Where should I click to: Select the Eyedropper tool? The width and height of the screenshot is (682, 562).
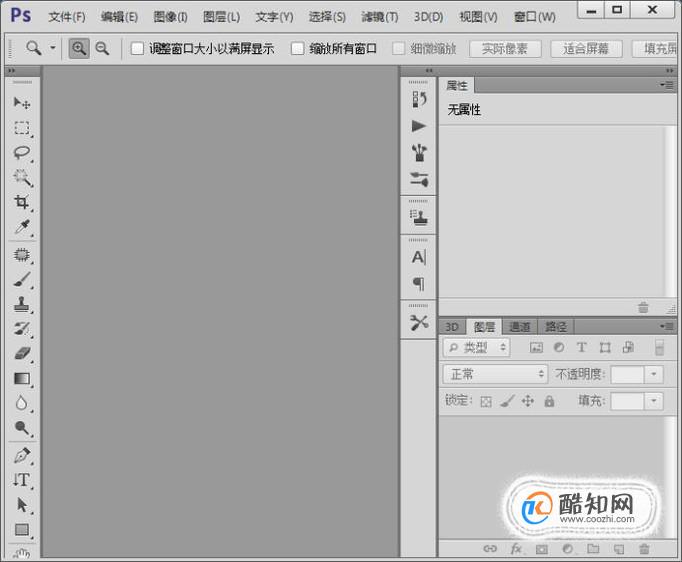(22, 227)
